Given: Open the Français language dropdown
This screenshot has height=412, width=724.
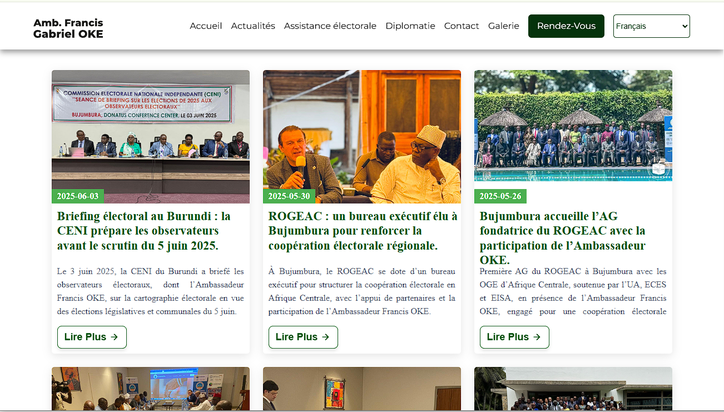Looking at the screenshot, I should pos(651,26).
